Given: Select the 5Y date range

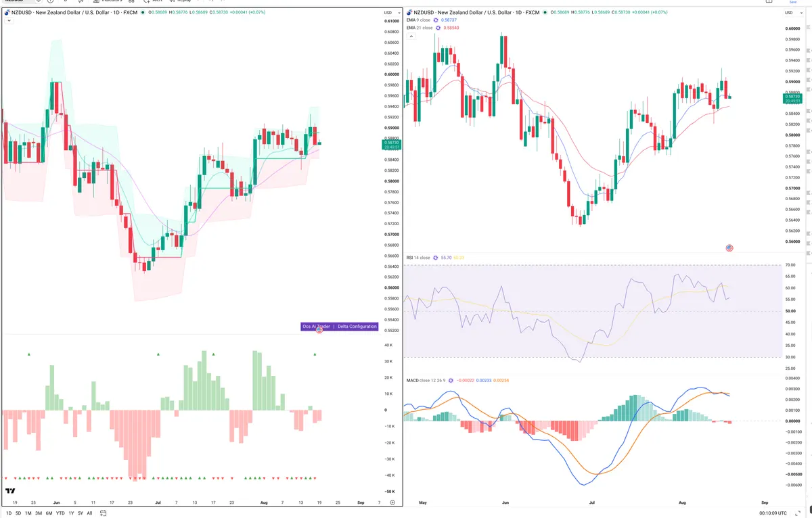Looking at the screenshot, I should [x=81, y=513].
